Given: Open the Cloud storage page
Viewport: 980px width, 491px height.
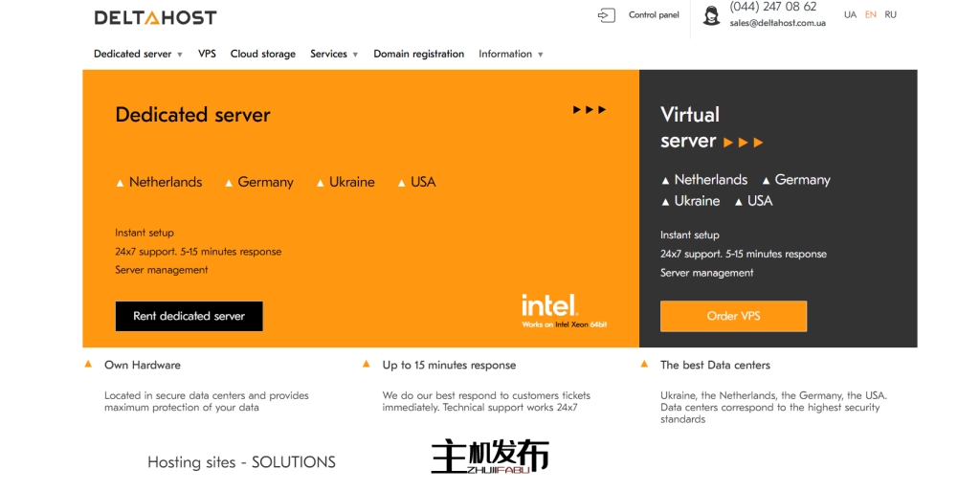Looking at the screenshot, I should [263, 54].
